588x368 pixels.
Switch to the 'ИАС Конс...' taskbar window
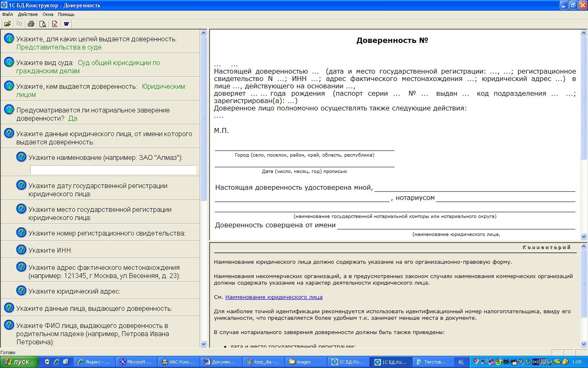(178, 362)
